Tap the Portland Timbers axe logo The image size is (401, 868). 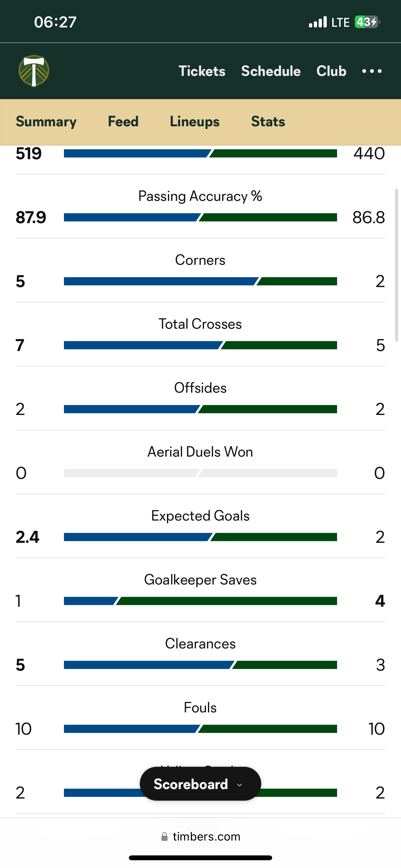pos(34,71)
